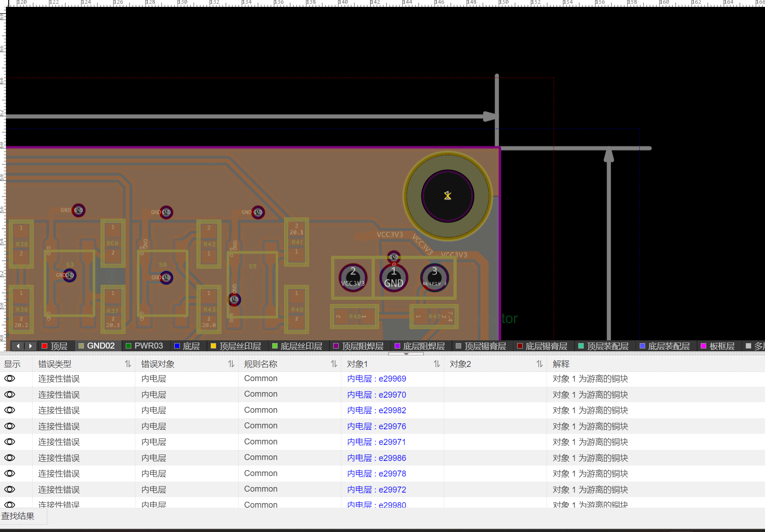Click the blue color swatch of 底层
This screenshot has width=765, height=532.
[x=177, y=346]
